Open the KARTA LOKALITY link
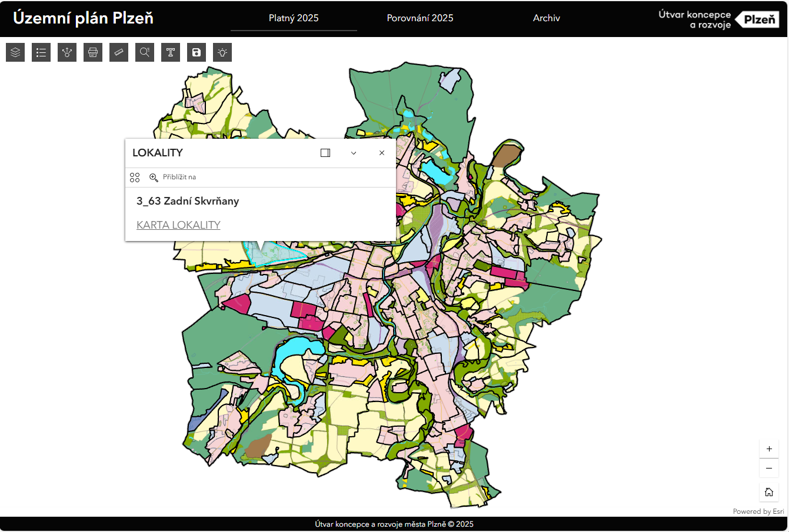Viewport: 789px width, 532px height. (x=178, y=225)
